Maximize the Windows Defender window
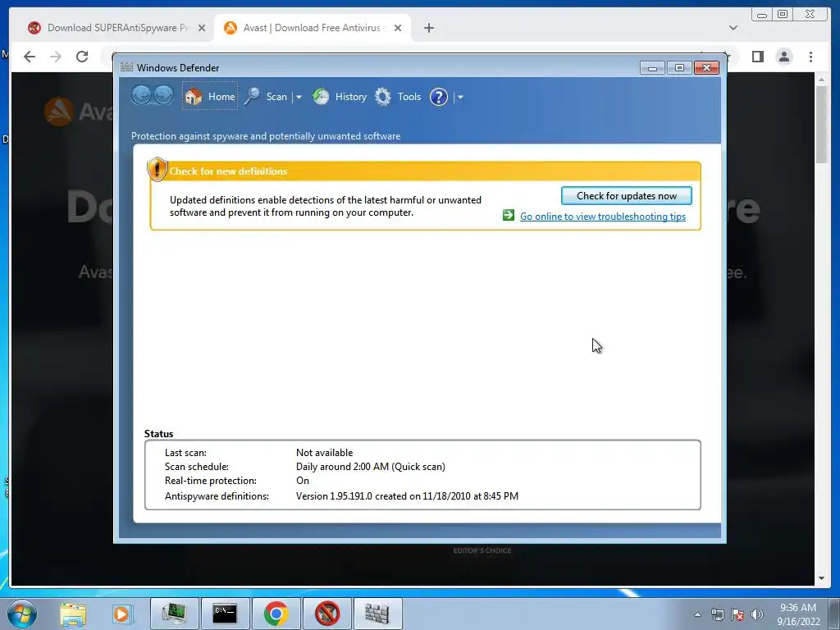 coord(679,67)
